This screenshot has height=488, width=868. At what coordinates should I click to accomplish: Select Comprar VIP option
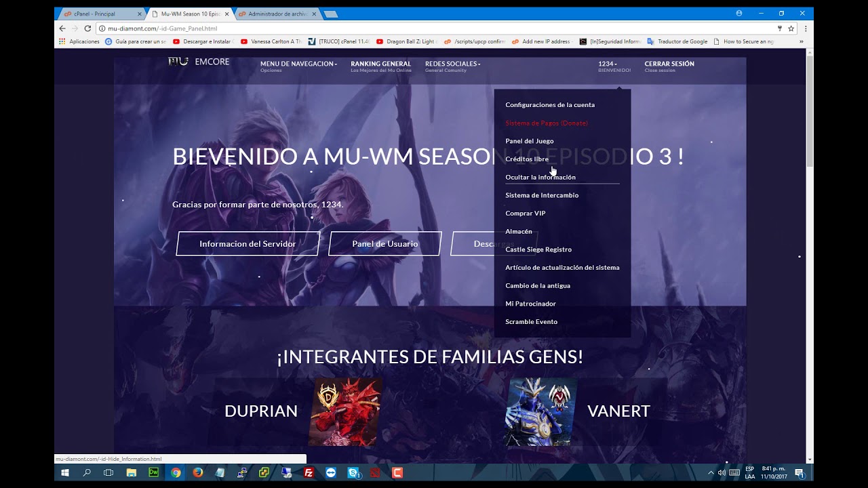tap(526, 213)
